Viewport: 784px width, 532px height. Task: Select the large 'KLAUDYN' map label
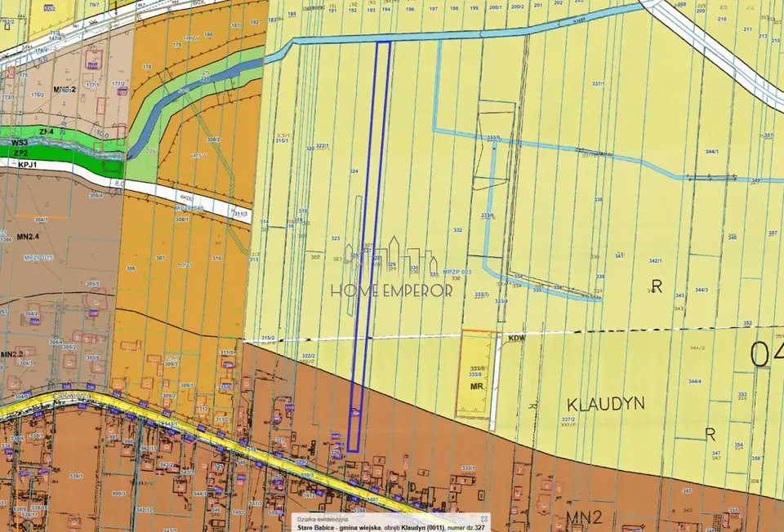click(x=606, y=404)
